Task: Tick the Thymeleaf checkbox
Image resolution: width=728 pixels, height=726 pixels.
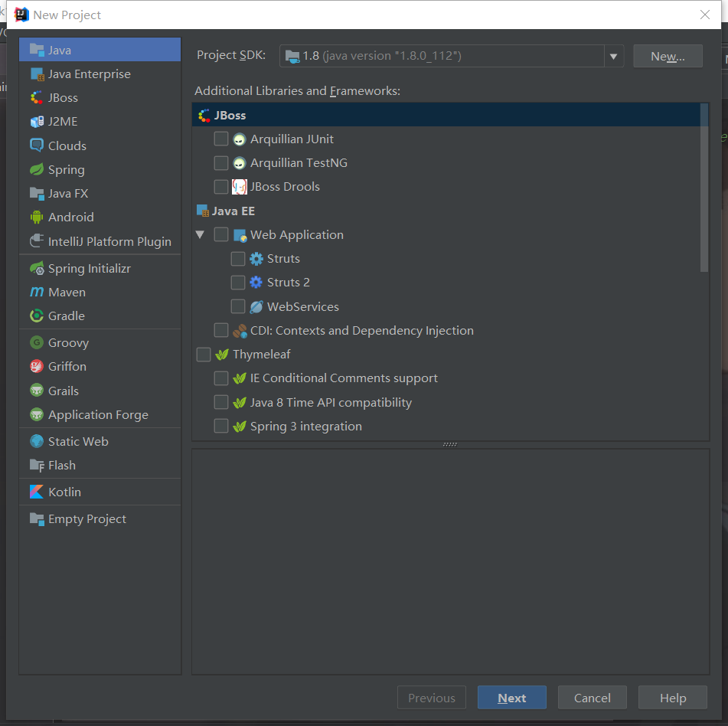Action: point(204,355)
